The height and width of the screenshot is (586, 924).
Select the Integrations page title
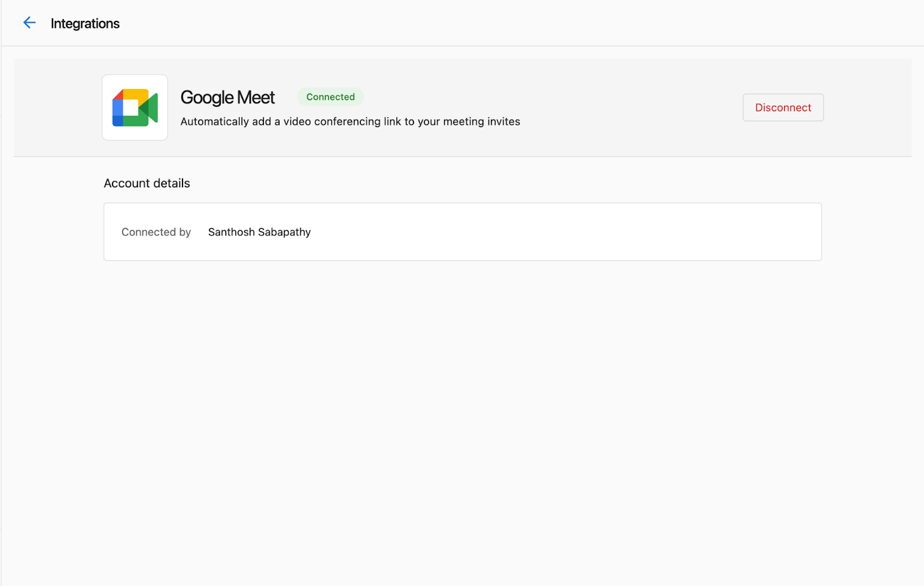click(x=85, y=24)
